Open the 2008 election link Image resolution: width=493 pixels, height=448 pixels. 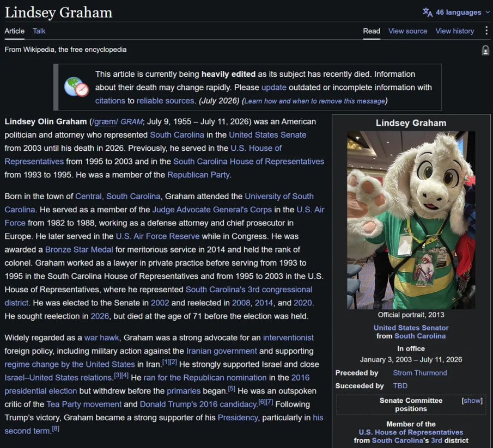tap(241, 303)
